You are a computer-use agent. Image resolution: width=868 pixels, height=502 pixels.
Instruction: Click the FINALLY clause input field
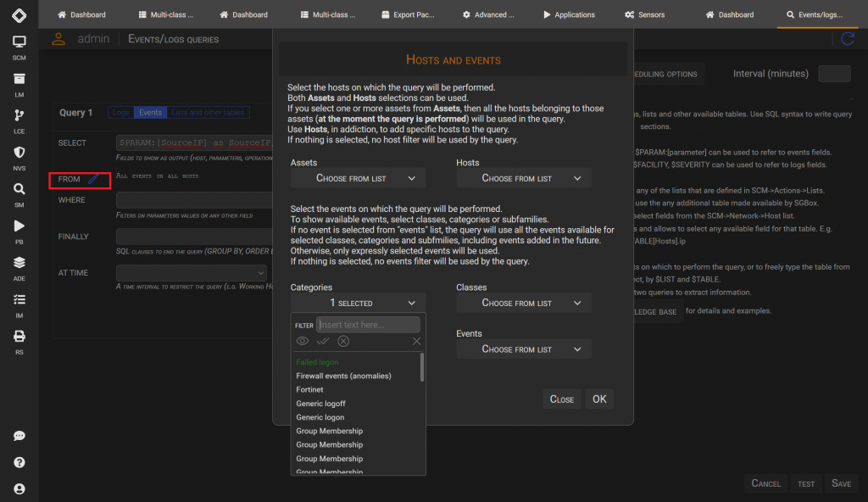(194, 237)
